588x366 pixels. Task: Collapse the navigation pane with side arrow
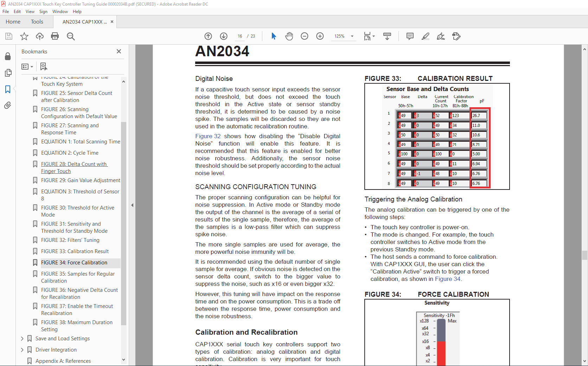pyautogui.click(x=132, y=205)
